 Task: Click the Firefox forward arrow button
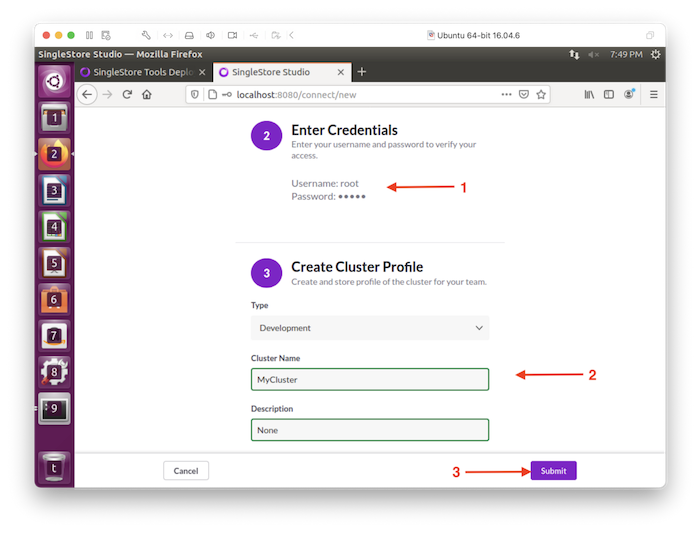click(x=107, y=95)
